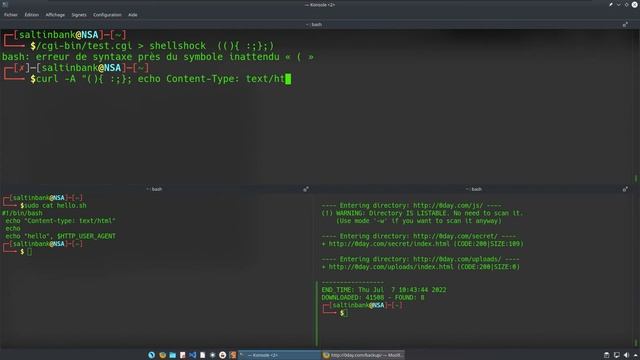Open the application launcher in the taskbar
The height and width of the screenshot is (360, 640).
coord(151,355)
